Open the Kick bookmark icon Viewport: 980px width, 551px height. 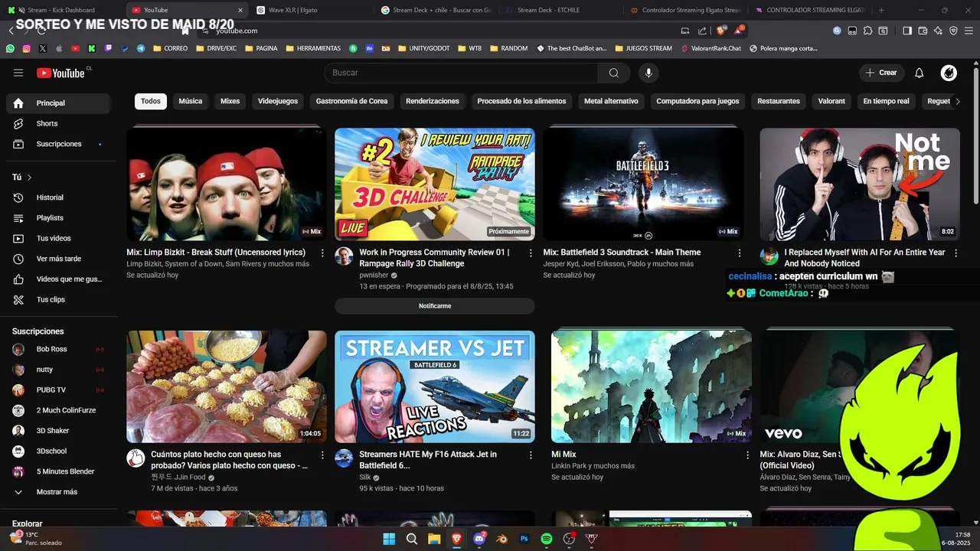(x=91, y=48)
